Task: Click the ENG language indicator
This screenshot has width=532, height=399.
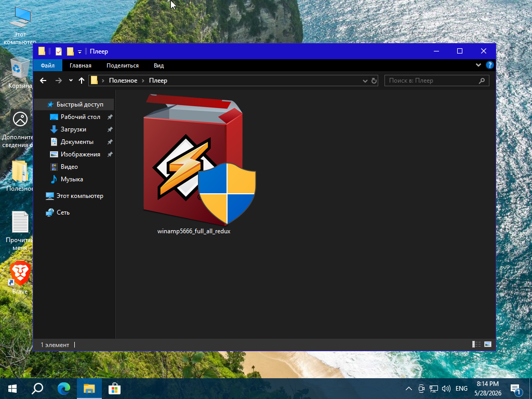Action: pyautogui.click(x=461, y=389)
